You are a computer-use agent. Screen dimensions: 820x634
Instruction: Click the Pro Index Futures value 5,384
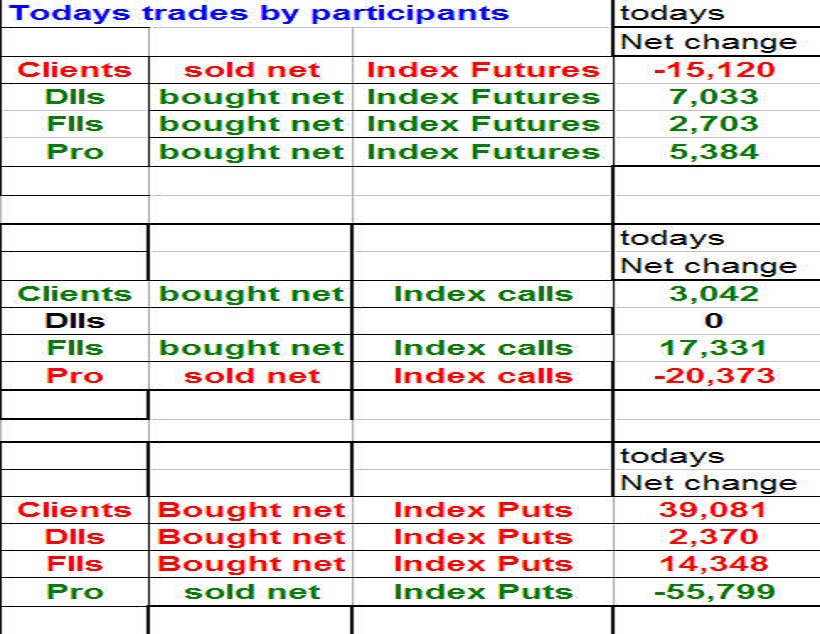[x=714, y=152]
